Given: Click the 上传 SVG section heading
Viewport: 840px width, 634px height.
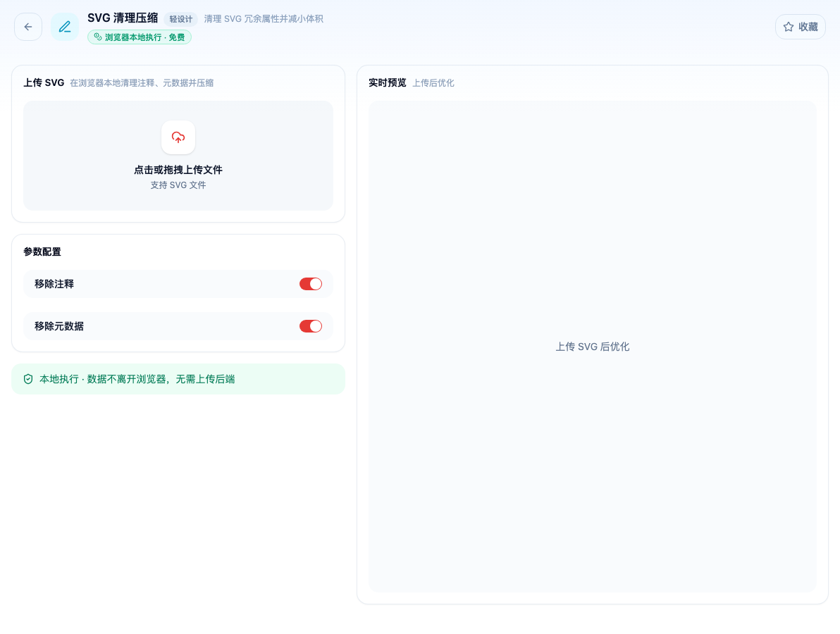Looking at the screenshot, I should [44, 82].
